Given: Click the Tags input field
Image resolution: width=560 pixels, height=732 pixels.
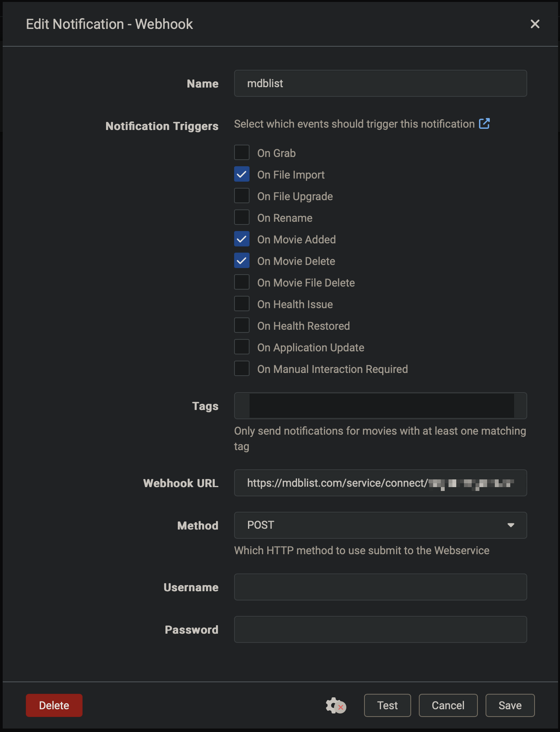Looking at the screenshot, I should click(x=380, y=406).
